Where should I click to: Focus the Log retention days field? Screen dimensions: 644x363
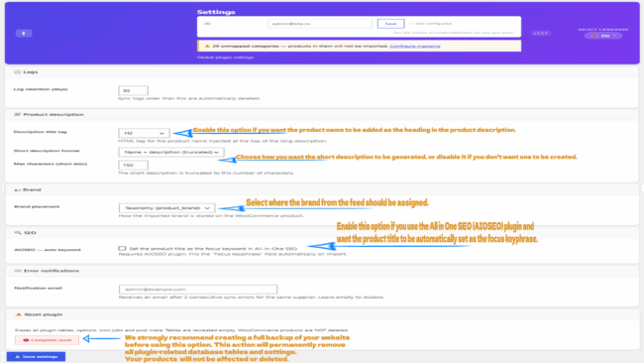133,90
